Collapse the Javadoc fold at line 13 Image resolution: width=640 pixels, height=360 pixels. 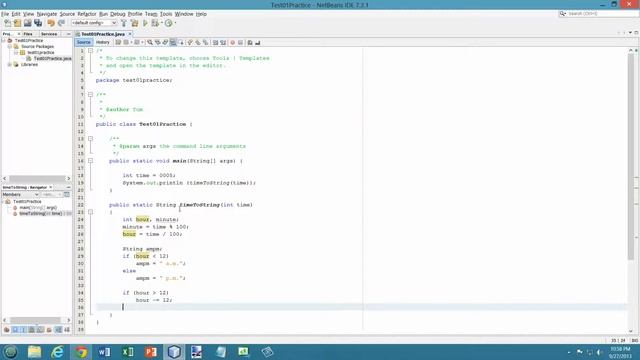[91, 139]
